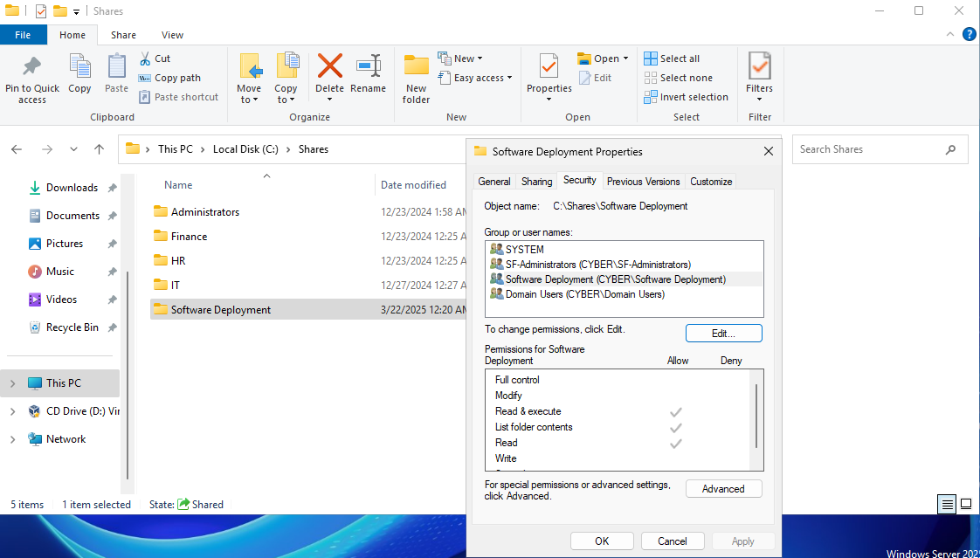980x558 pixels.
Task: Expand the Network tree node
Action: [x=12, y=439]
